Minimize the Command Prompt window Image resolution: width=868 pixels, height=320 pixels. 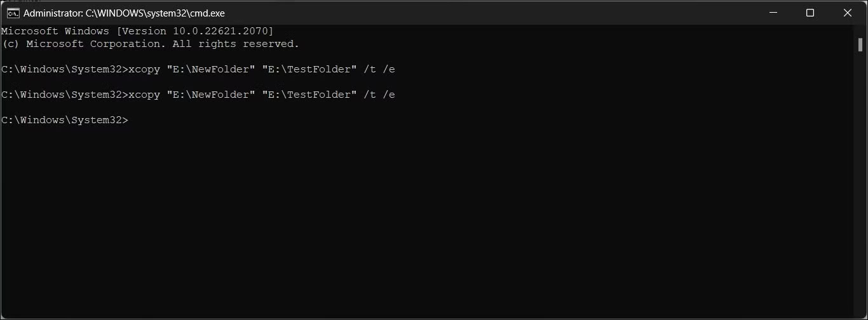click(773, 13)
